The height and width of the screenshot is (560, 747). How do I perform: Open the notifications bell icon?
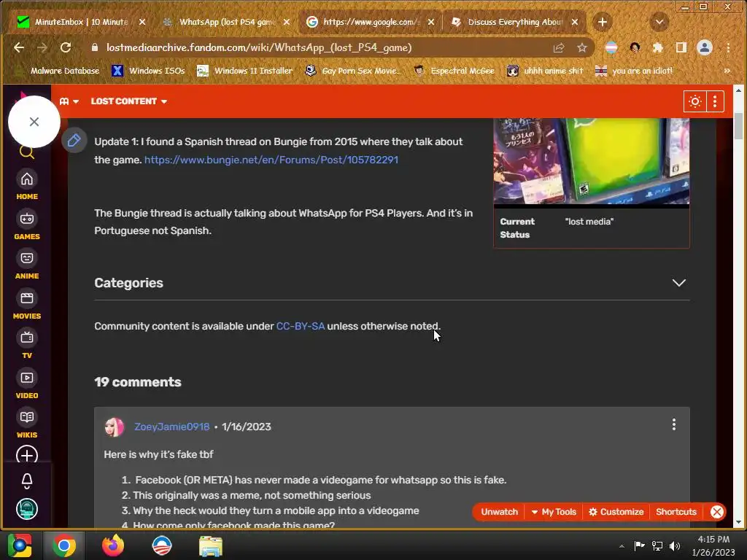tap(27, 481)
